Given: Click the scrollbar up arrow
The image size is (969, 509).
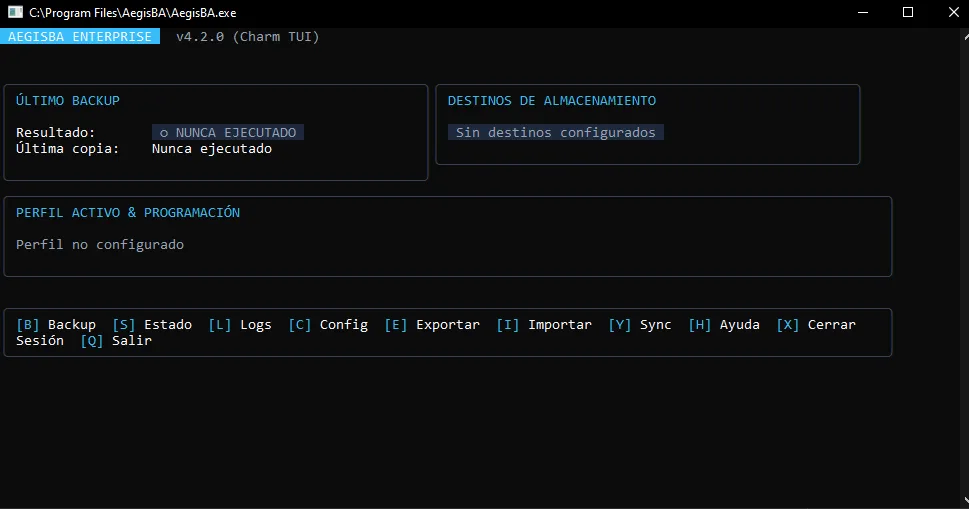Looking at the screenshot, I should pos(966,37).
